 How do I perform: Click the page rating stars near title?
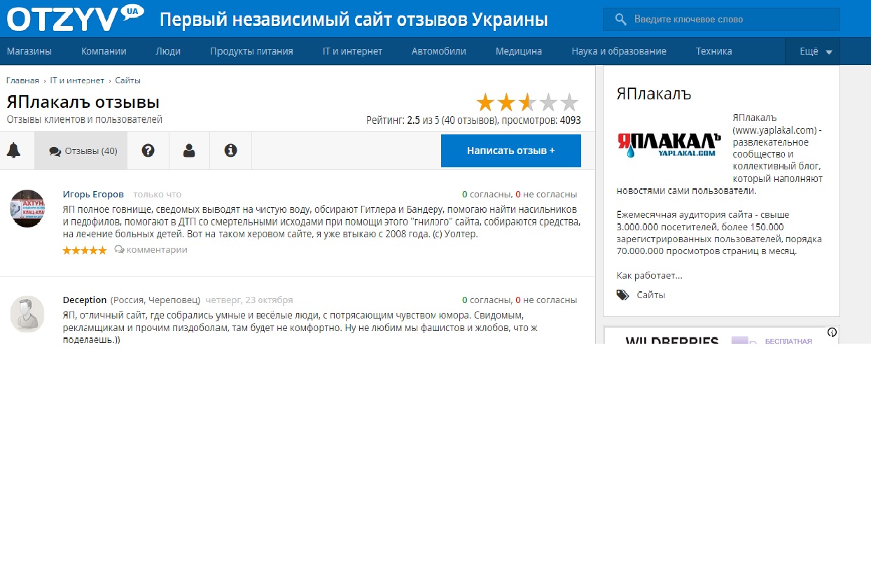tap(527, 103)
